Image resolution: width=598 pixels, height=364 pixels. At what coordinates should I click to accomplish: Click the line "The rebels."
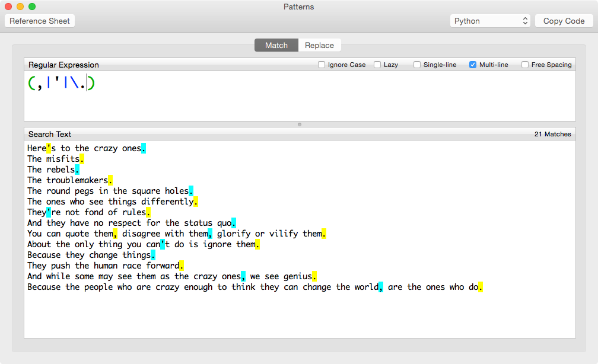[x=53, y=170]
